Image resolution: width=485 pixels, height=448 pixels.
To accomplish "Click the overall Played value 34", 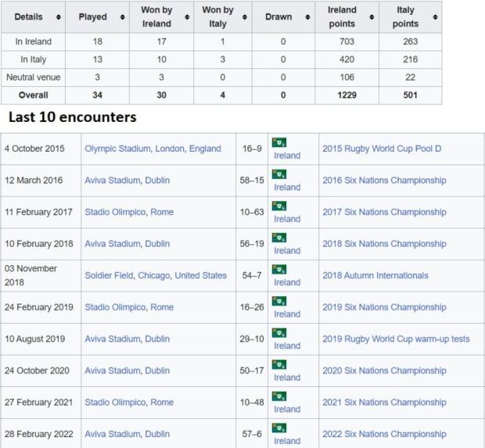I will click(98, 95).
